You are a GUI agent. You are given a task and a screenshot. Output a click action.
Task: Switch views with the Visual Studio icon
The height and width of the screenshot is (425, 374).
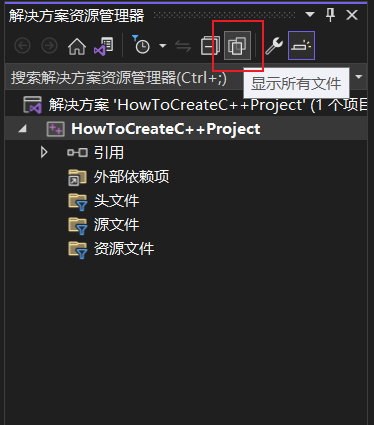(x=104, y=46)
